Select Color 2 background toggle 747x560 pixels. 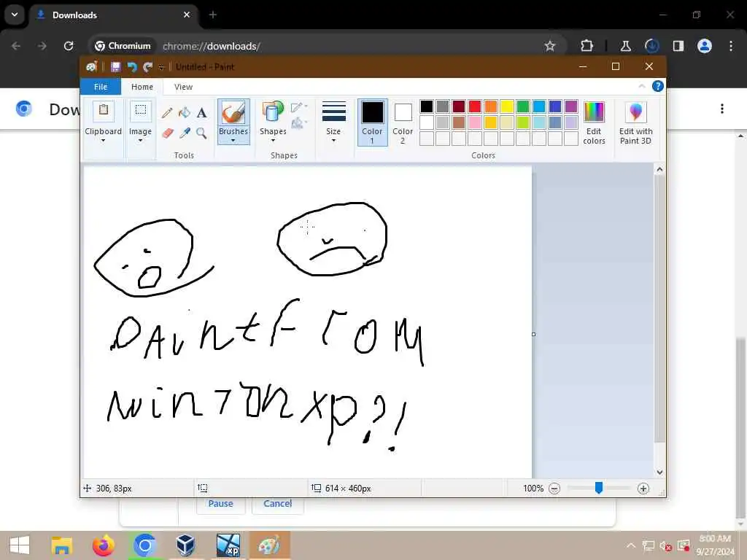pos(403,122)
